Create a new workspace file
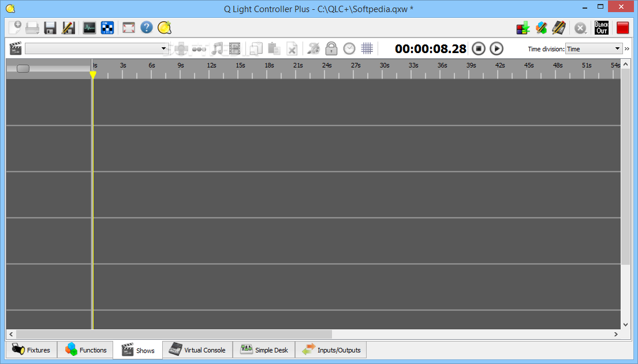This screenshot has width=638, height=364. (15, 28)
